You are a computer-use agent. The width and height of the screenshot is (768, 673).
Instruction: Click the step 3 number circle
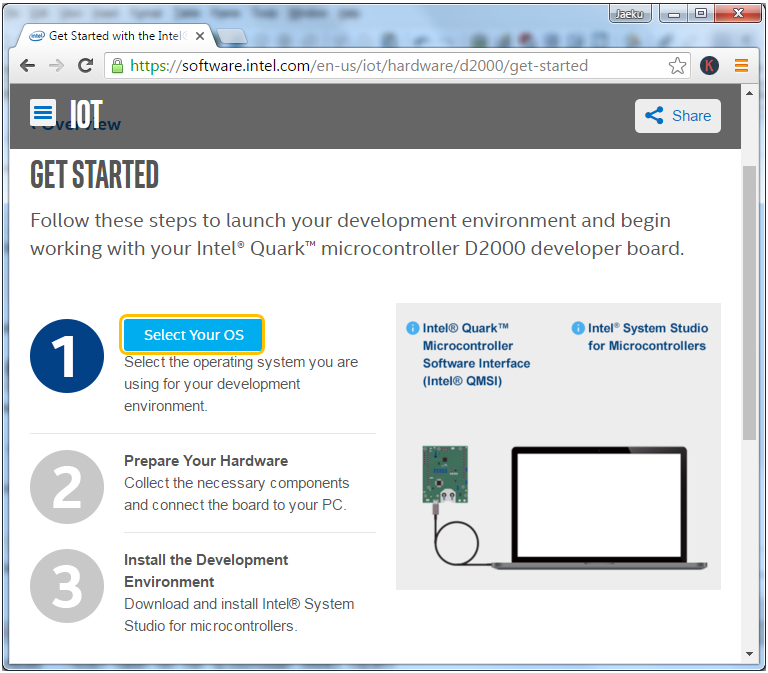[x=67, y=586]
